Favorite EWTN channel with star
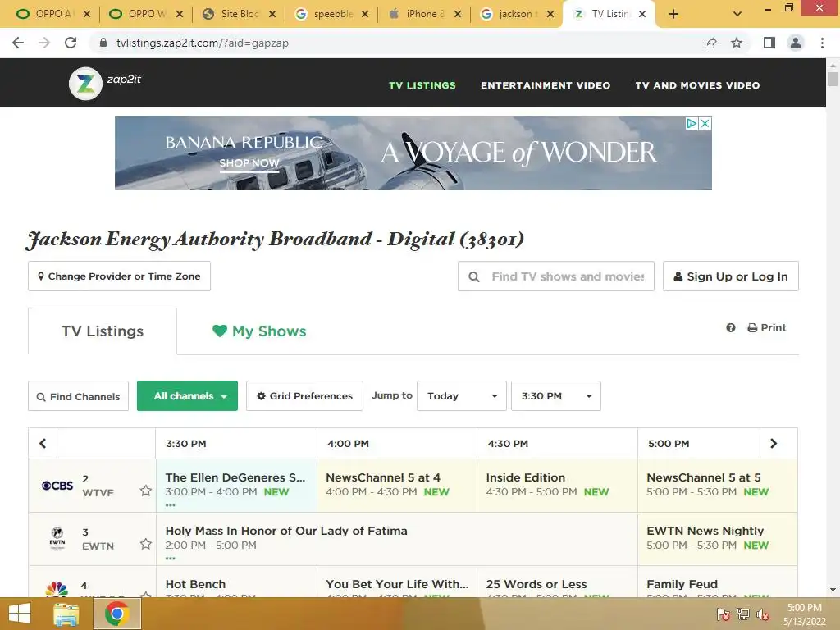This screenshot has height=630, width=840. coord(146,544)
